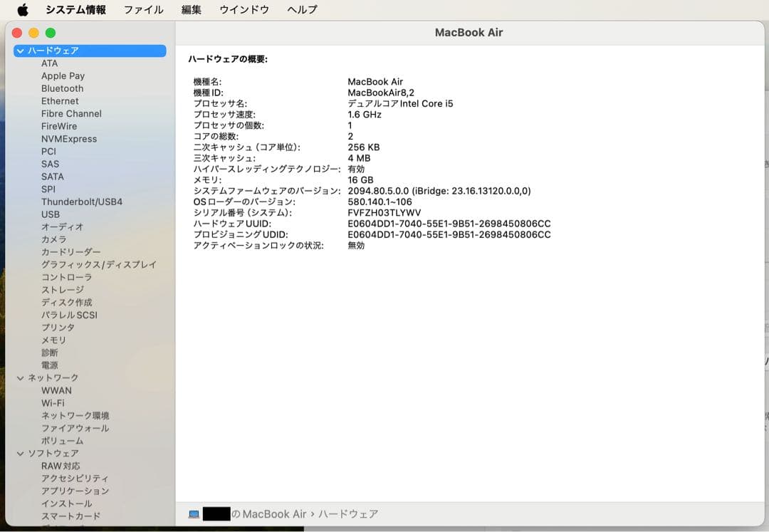Select Apple Pay in the sidebar
769x532 pixels.
63,75
